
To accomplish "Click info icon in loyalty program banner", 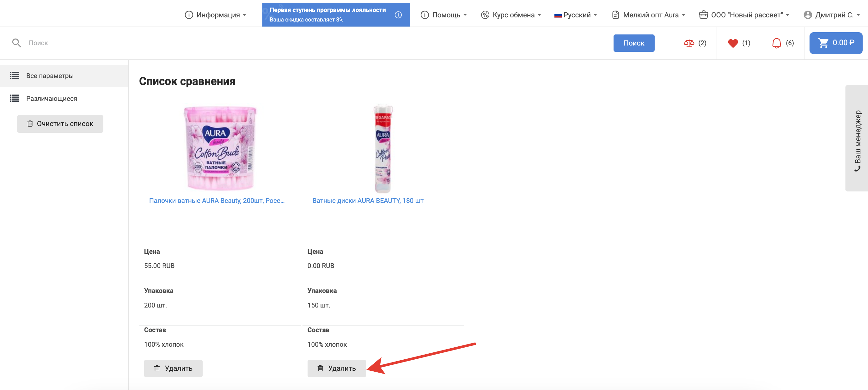I will click(398, 15).
